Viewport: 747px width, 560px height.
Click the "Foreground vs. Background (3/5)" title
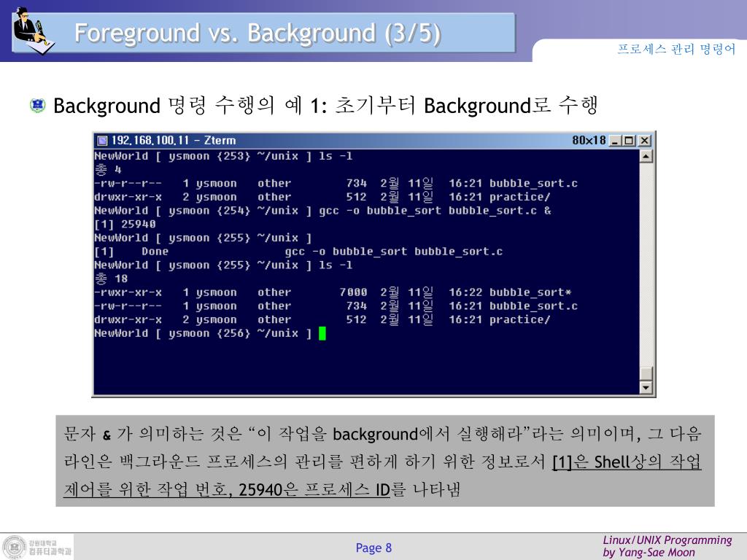[x=258, y=34]
